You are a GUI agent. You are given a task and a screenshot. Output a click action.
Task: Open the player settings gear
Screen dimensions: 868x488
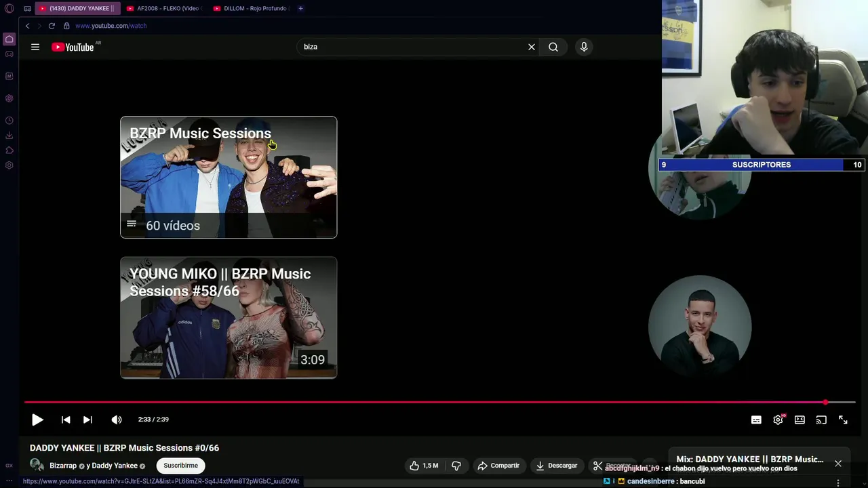pyautogui.click(x=778, y=420)
